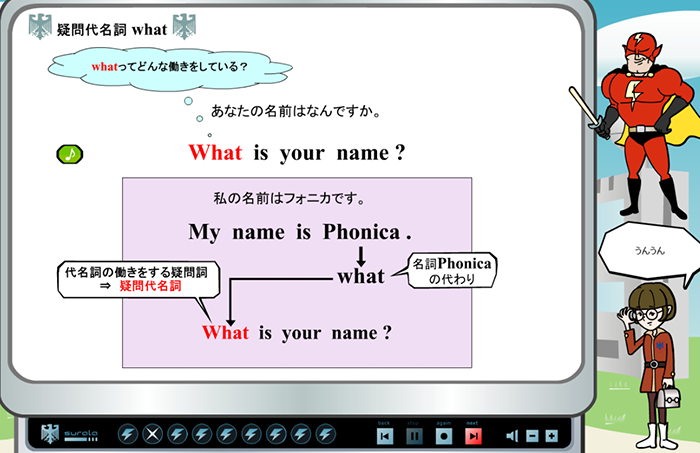The image size is (700, 453).
Task: Play the green music note audio button
Action: point(70,154)
